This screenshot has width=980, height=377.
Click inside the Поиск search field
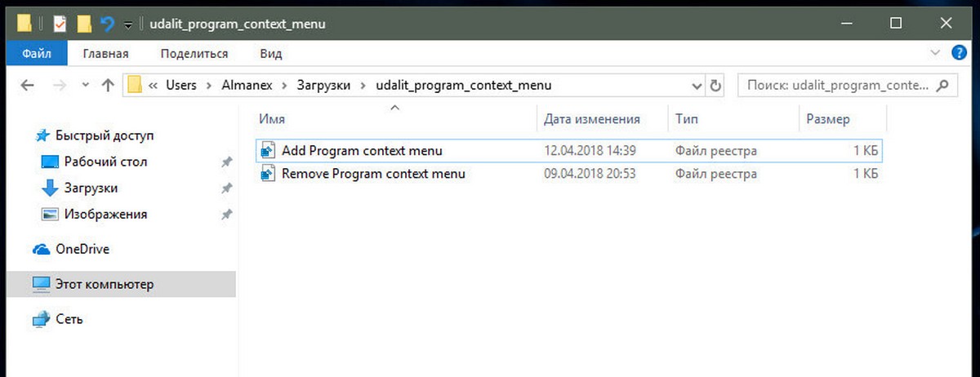838,85
